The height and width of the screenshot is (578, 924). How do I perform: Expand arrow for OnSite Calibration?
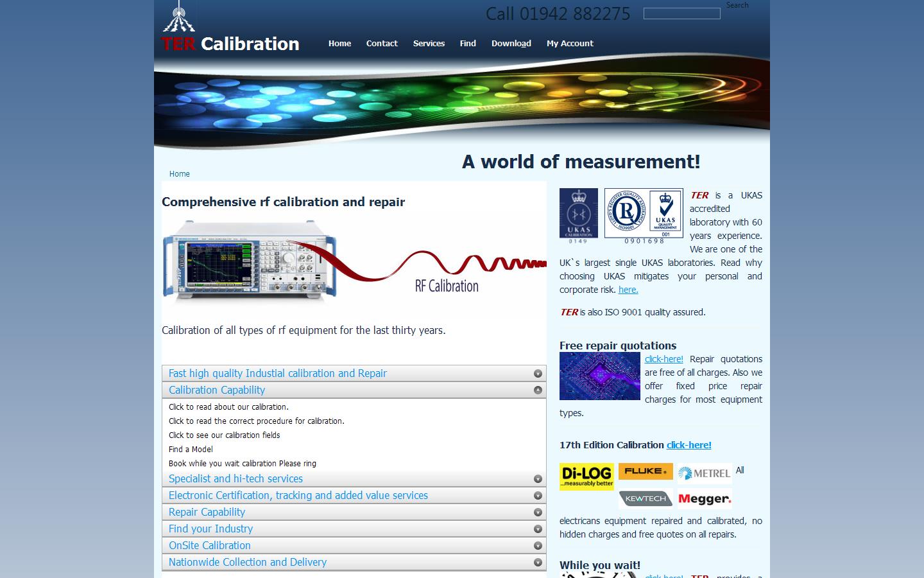pyautogui.click(x=538, y=546)
